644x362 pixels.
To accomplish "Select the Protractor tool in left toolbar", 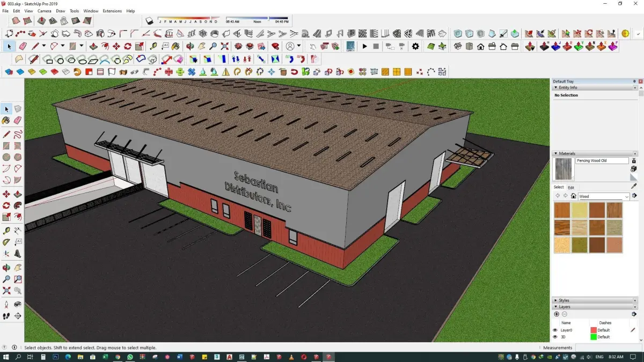I will click(x=6, y=242).
